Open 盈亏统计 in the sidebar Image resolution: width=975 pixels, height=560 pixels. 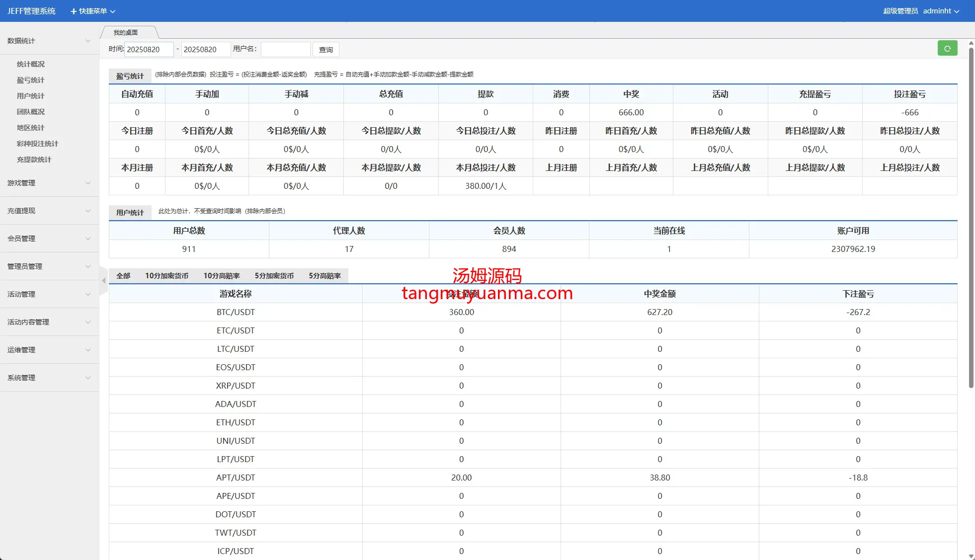[30, 80]
